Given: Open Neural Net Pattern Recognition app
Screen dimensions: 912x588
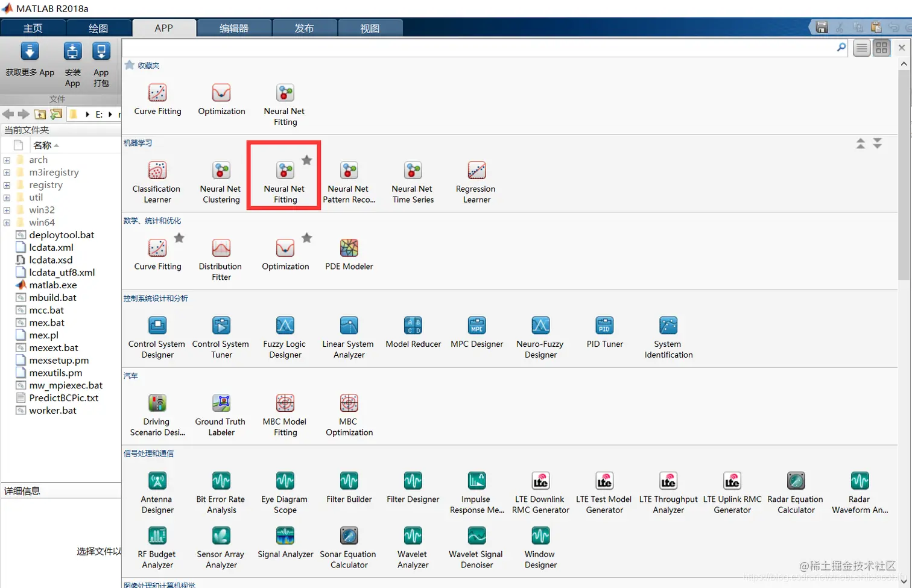Looking at the screenshot, I should (x=349, y=182).
